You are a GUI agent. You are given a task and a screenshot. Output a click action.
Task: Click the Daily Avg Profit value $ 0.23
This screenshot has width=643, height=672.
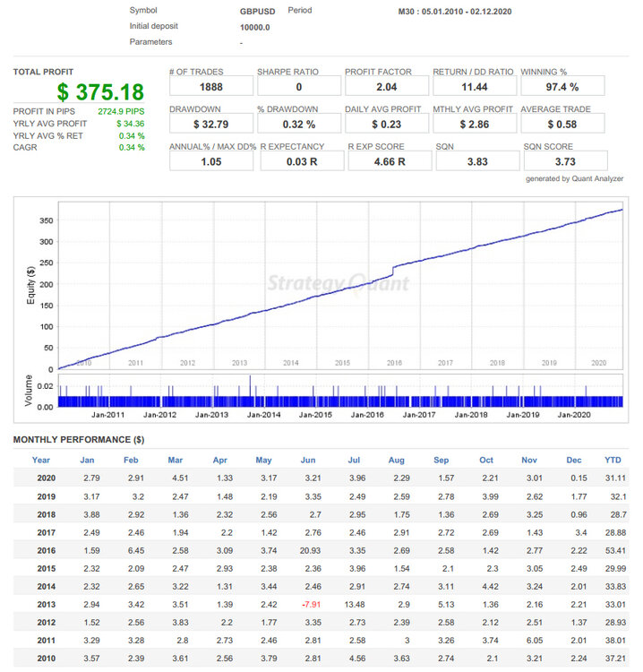pos(386,125)
